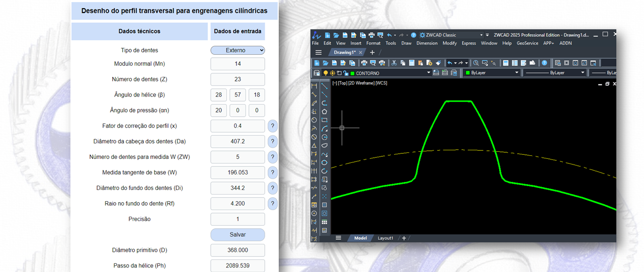Click the Cut scissors icon

(x=394, y=63)
